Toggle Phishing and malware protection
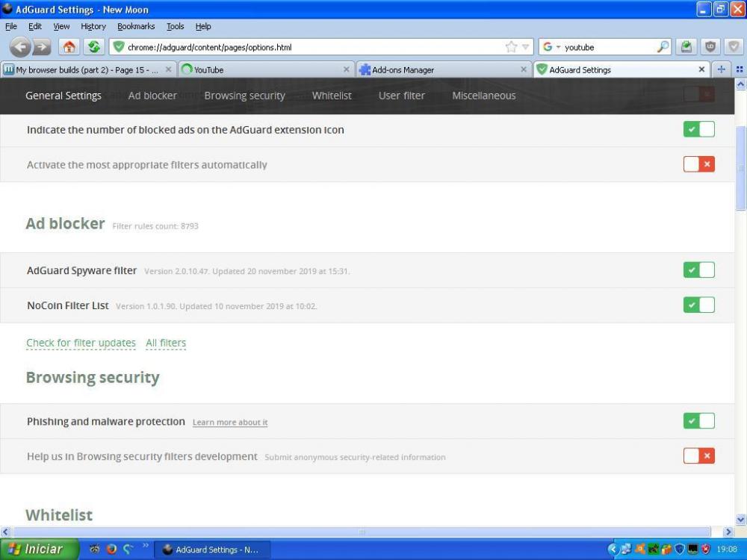This screenshot has height=560, width=747. coord(699,421)
